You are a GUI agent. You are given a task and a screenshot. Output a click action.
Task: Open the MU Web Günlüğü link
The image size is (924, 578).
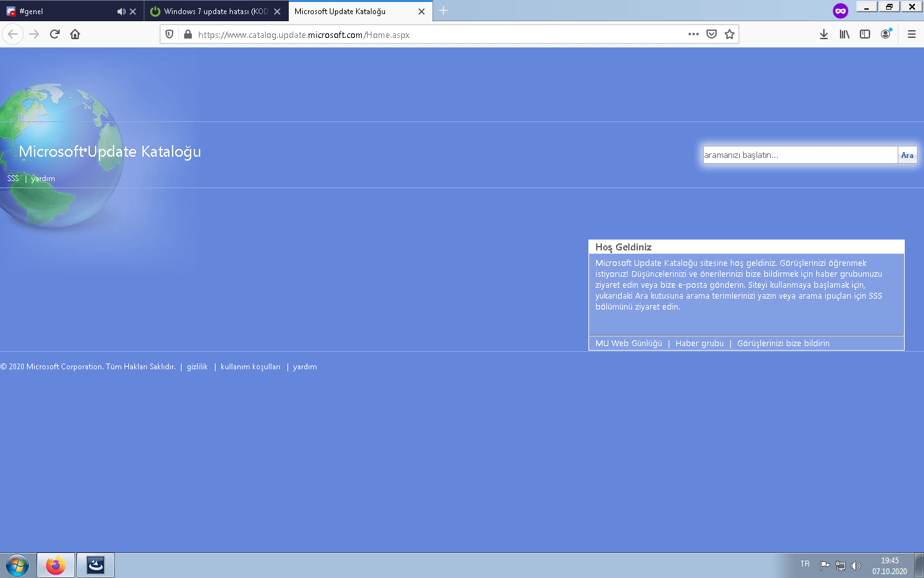pyautogui.click(x=629, y=344)
